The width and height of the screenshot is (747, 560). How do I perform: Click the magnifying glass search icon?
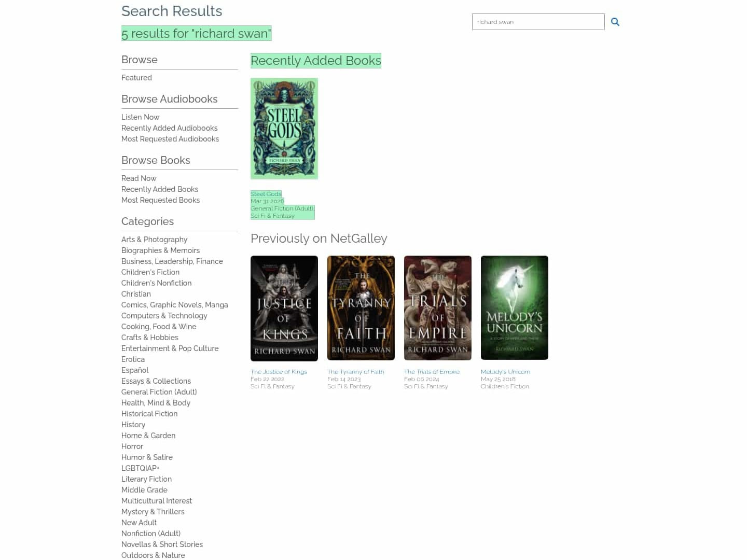pos(615,22)
